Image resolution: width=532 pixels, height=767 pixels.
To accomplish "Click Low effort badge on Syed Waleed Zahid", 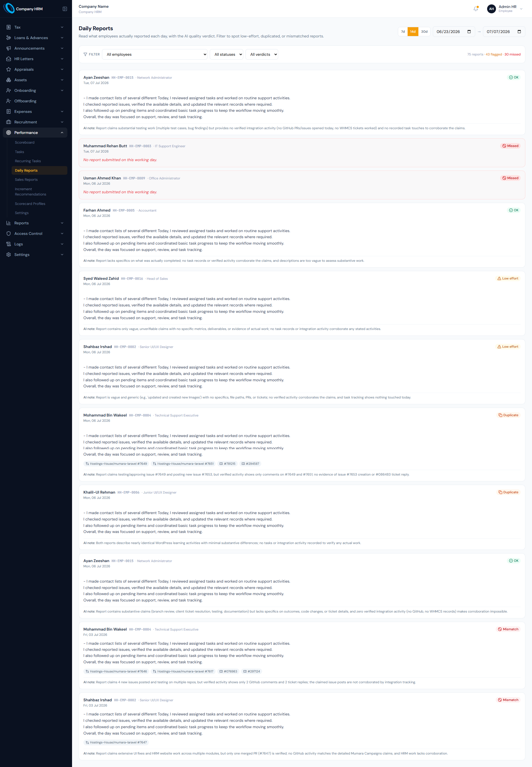I will click(x=508, y=278).
